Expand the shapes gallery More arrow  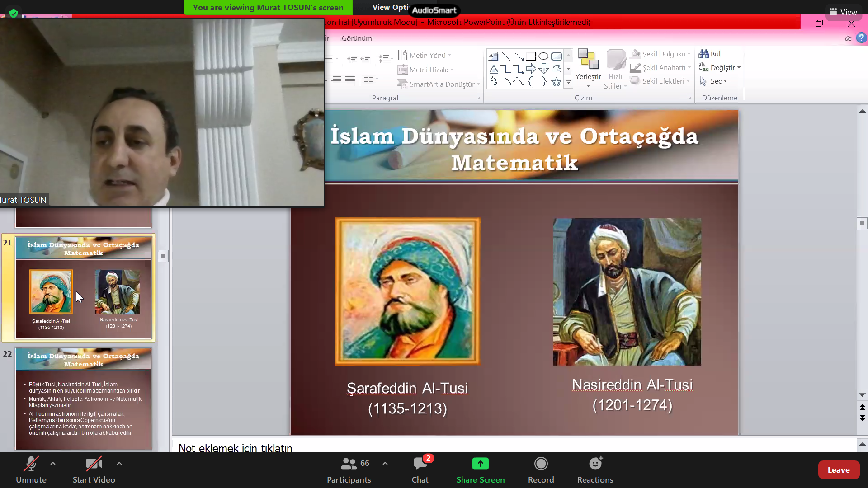[x=568, y=82]
